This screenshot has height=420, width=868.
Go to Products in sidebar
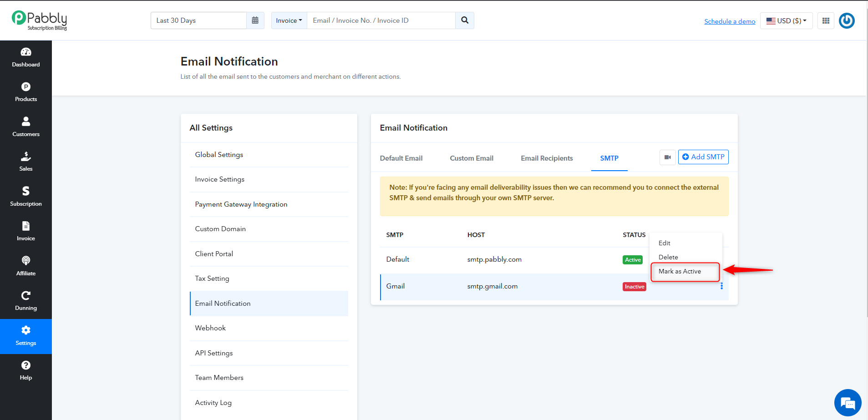(x=26, y=92)
